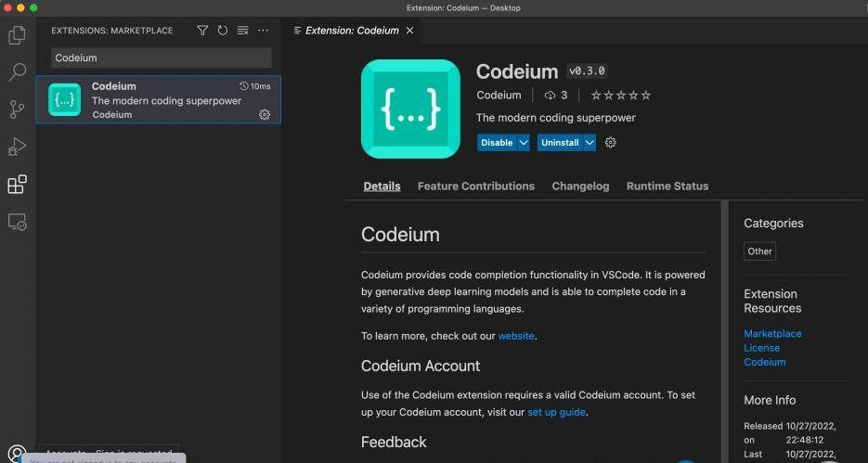Select the Codeium extension list entry
868x463 pixels.
[159, 99]
